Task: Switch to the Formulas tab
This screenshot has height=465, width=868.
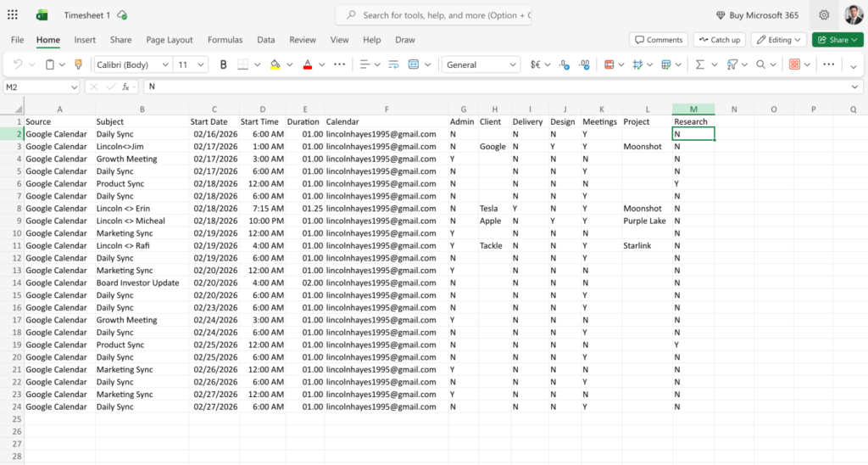Action: (x=225, y=40)
